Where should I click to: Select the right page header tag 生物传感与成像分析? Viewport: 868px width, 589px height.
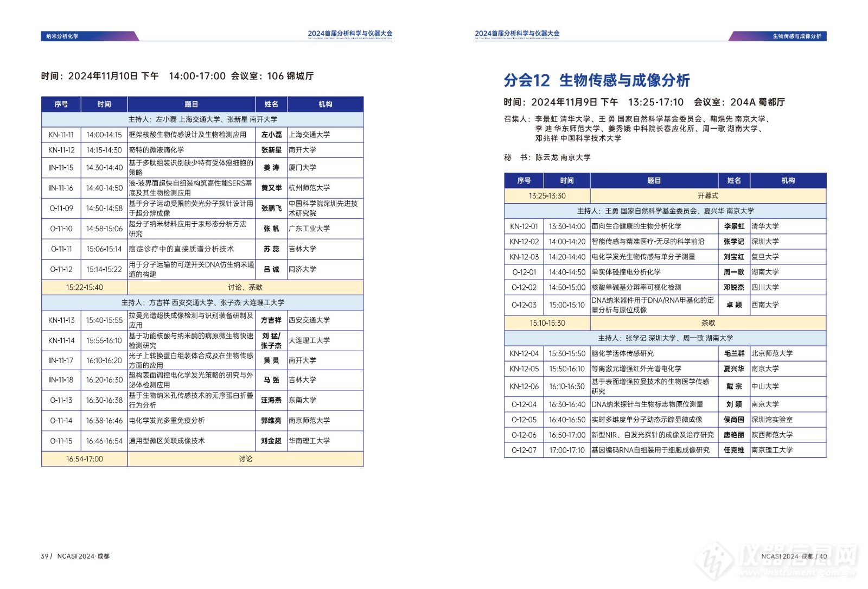[x=797, y=36]
